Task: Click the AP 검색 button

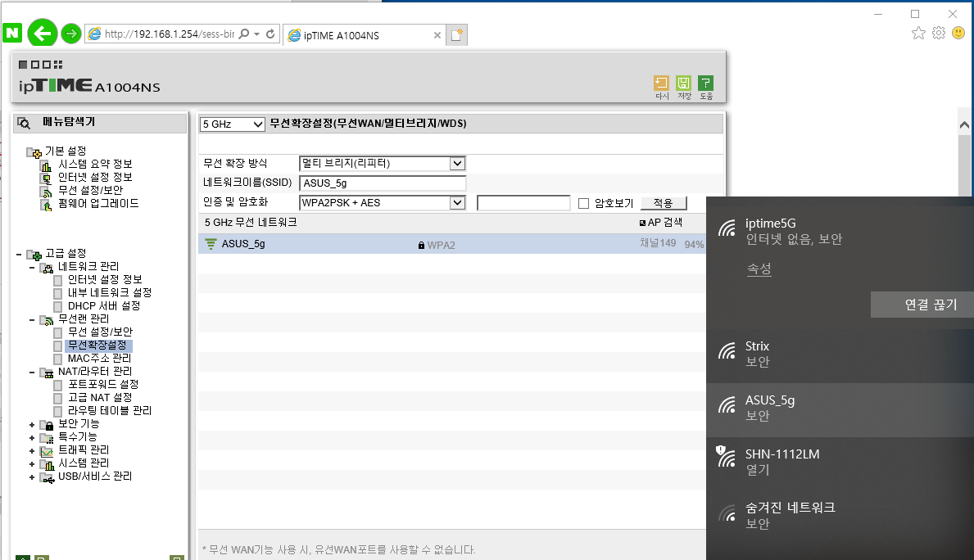Action: coord(661,222)
